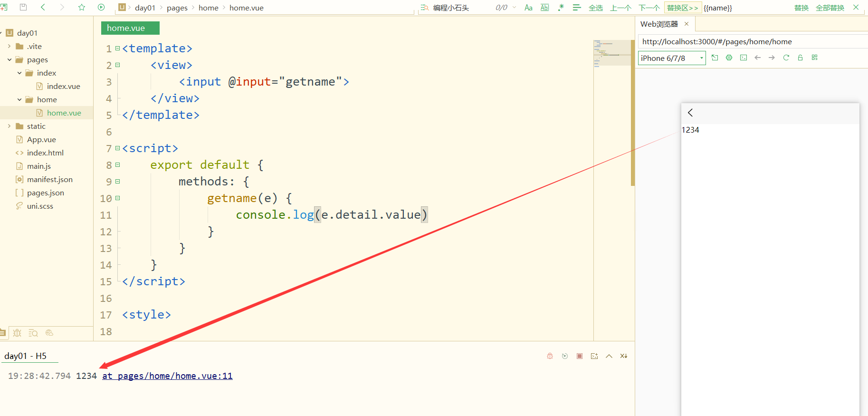The height and width of the screenshot is (416, 868).
Task: Close the search bar with the X
Action: pyautogui.click(x=856, y=7)
